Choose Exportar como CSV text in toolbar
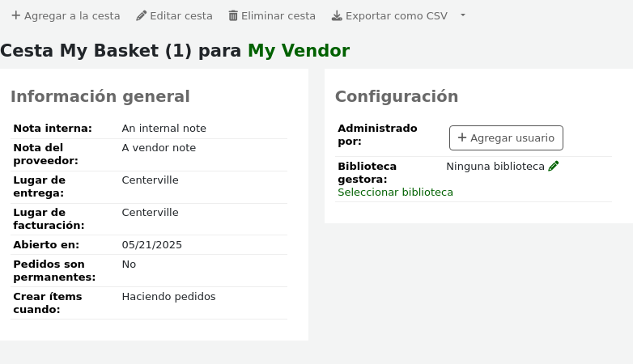 396,15
